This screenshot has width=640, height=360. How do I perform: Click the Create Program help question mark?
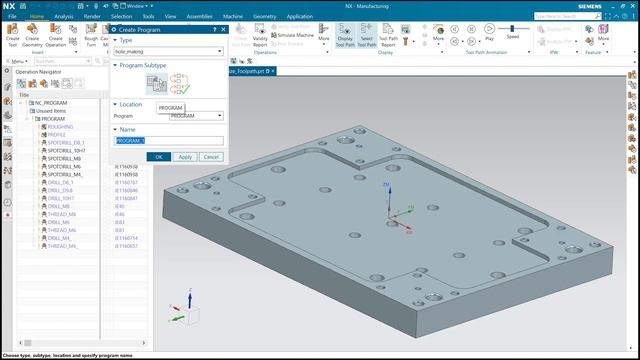tap(215, 29)
